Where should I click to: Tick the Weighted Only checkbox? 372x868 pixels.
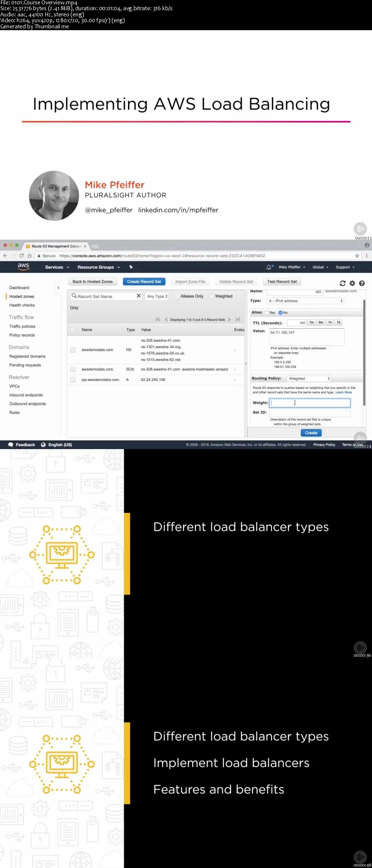coord(211,296)
